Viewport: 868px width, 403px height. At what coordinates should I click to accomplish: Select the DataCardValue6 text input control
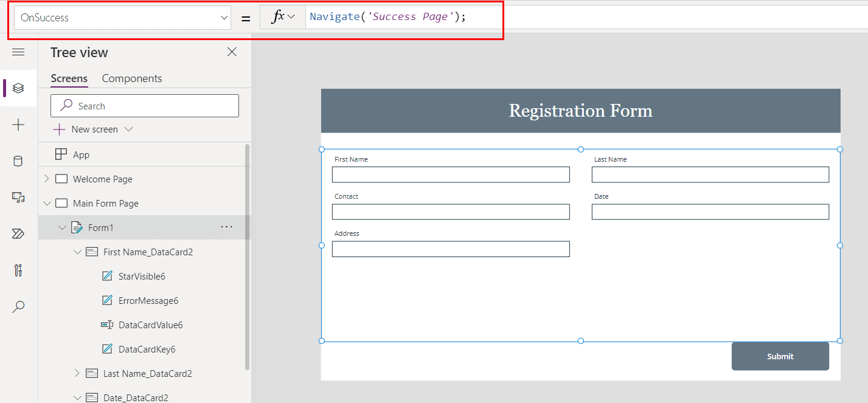pos(151,325)
